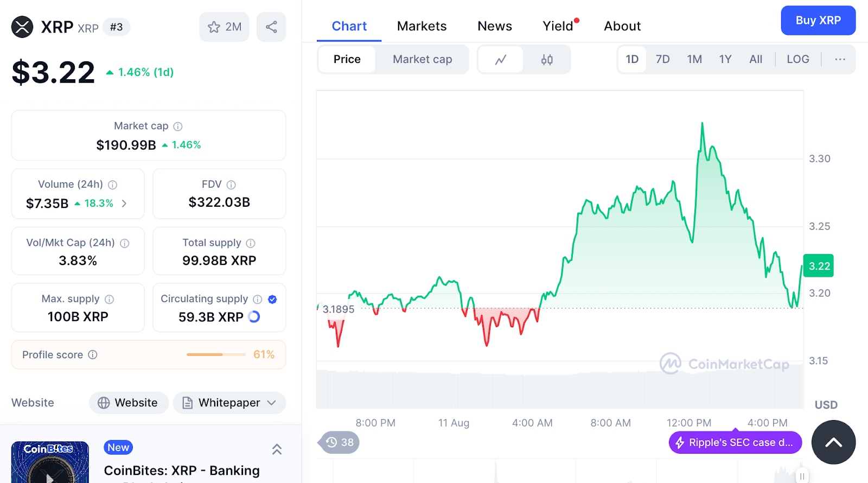Switch to the Markets tab

coord(422,26)
